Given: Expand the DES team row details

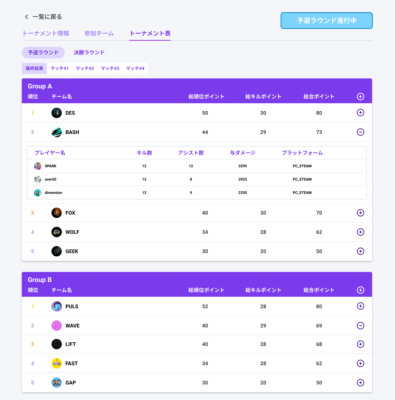Looking at the screenshot, I should [x=360, y=113].
